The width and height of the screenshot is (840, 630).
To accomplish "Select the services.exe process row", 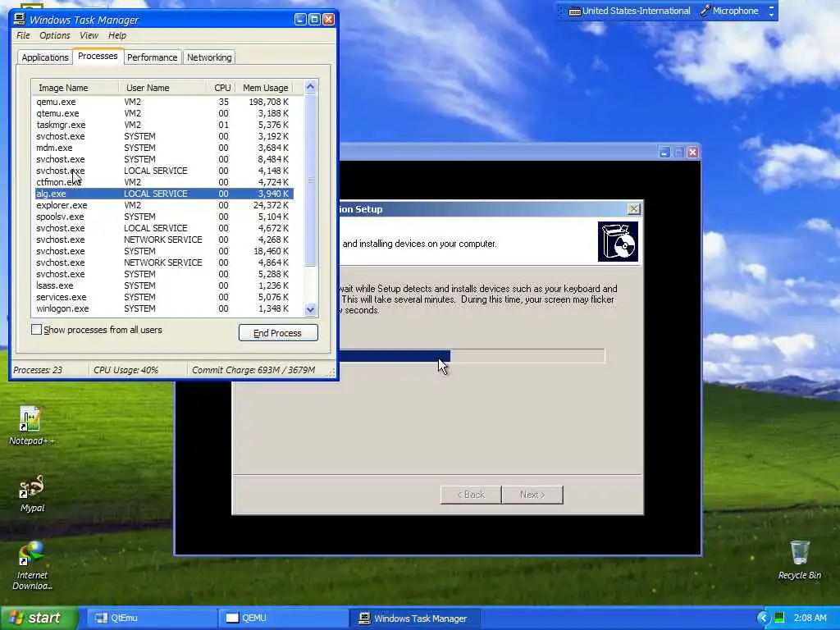I will tap(163, 297).
